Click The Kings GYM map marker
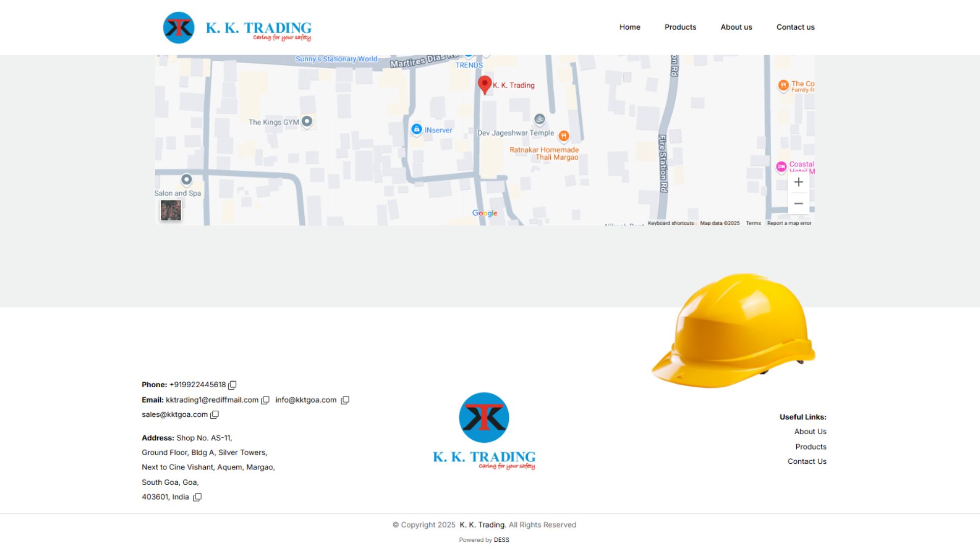The height and width of the screenshot is (551, 980). click(x=307, y=121)
